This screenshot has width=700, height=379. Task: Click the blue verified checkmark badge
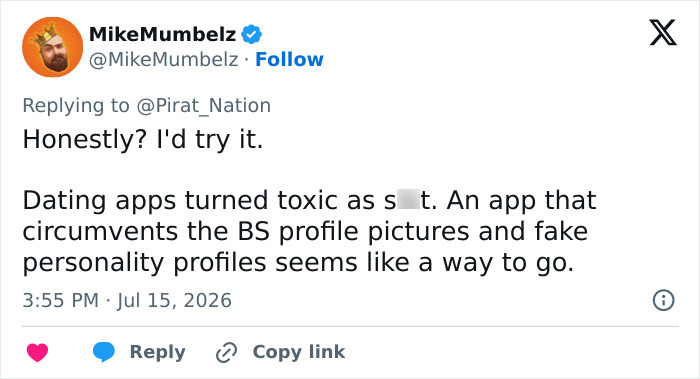point(252,34)
